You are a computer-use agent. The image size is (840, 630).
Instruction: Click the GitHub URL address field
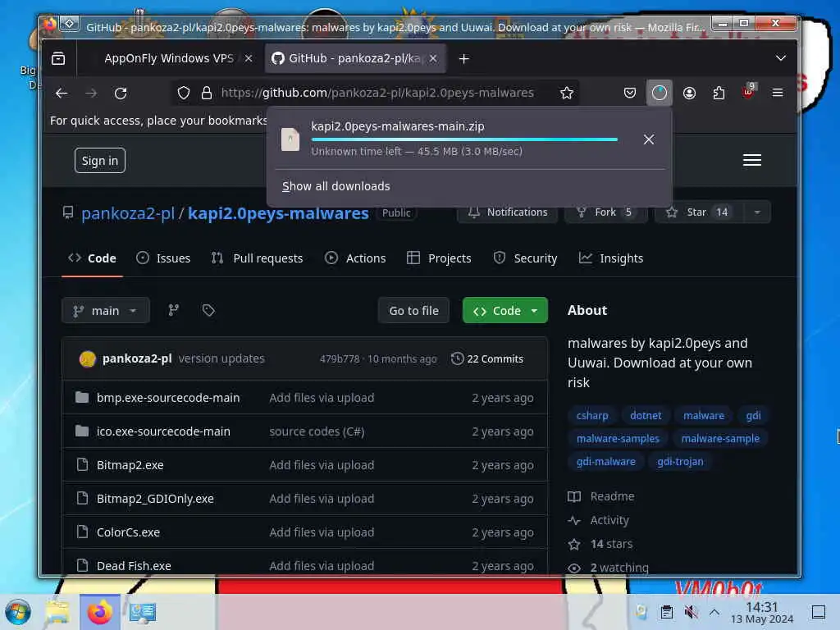[x=377, y=93]
